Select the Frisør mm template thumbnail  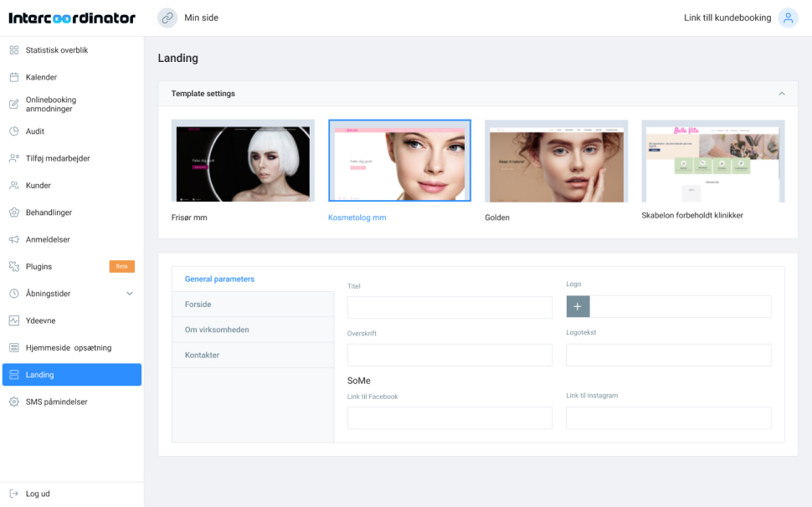(243, 161)
